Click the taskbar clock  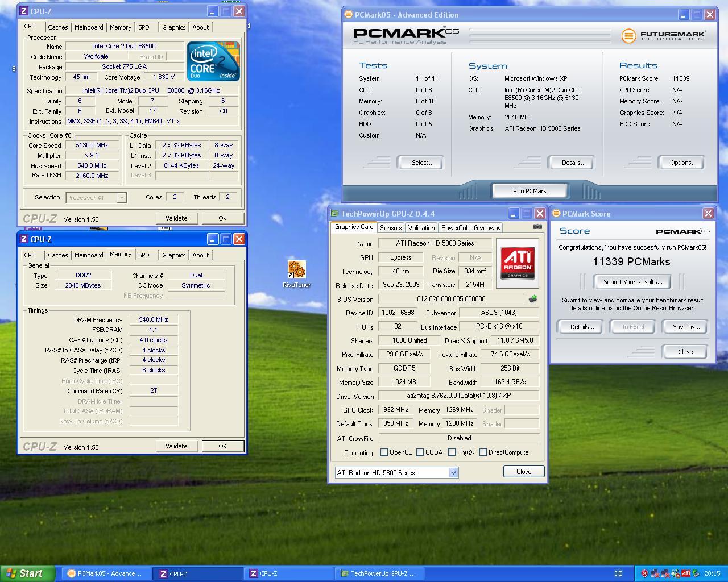click(x=712, y=573)
